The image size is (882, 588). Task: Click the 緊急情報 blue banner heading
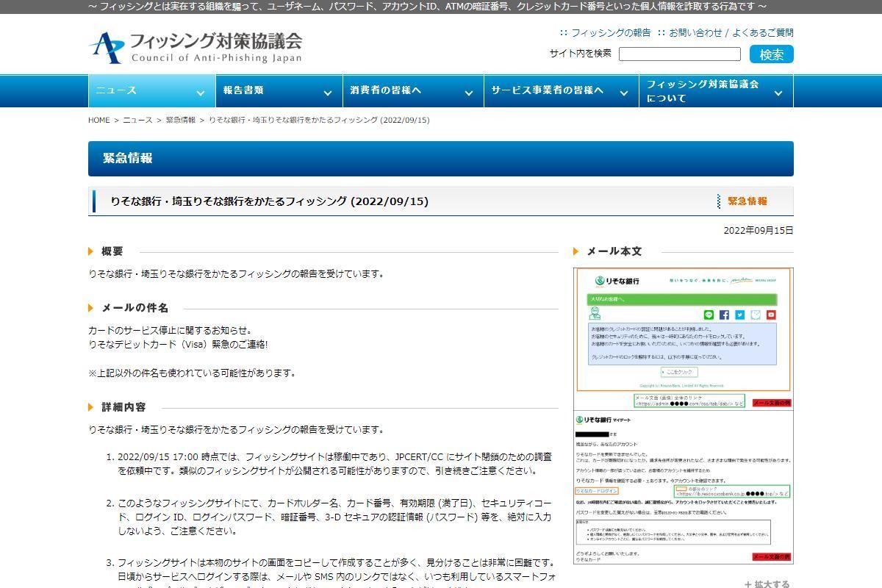click(x=441, y=159)
